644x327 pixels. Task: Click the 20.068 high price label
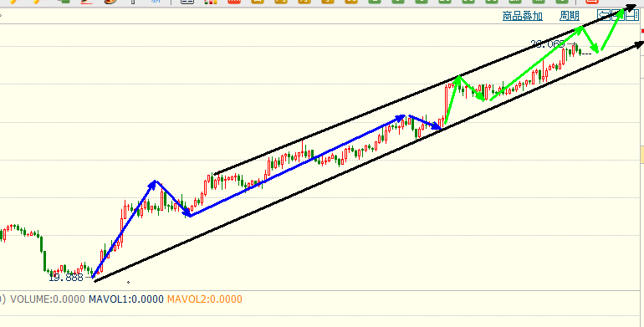tap(548, 44)
